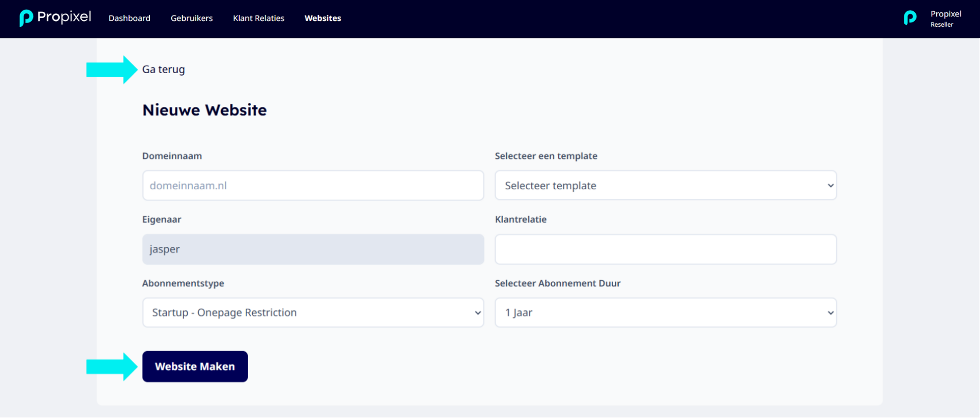The width and height of the screenshot is (980, 418).
Task: Click the Propixel Reseller account name
Action: (x=946, y=19)
